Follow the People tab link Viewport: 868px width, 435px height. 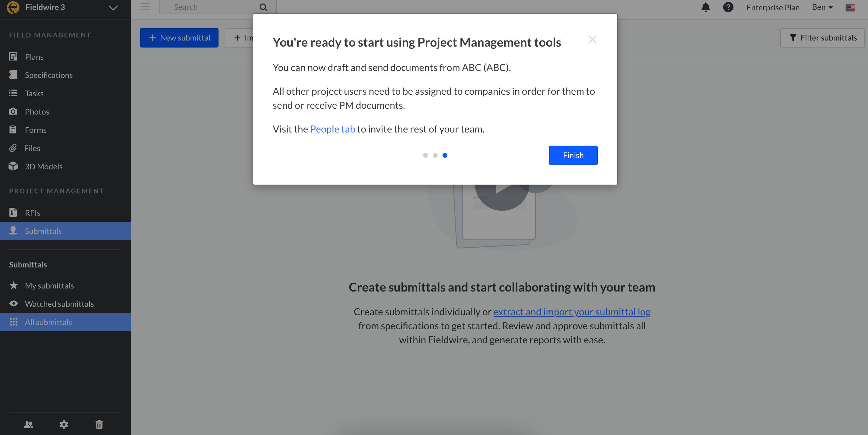(x=332, y=129)
